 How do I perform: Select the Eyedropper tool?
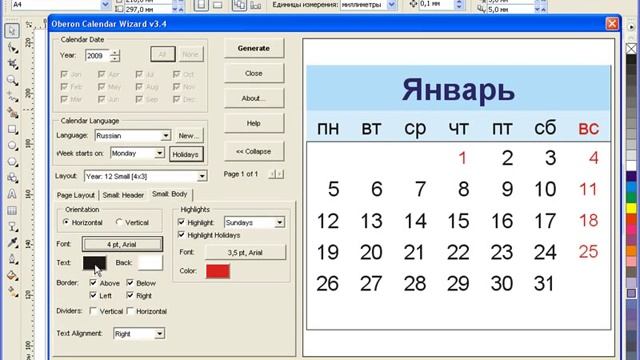click(12, 242)
